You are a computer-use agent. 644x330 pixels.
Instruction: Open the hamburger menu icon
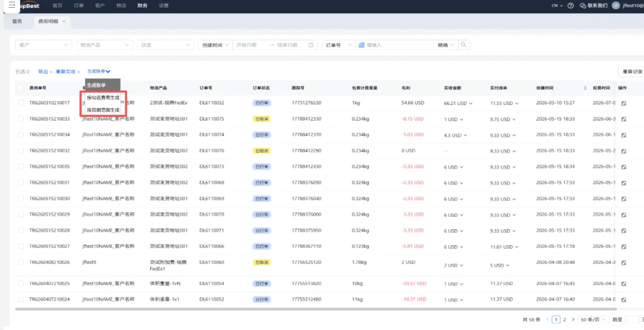pyautogui.click(x=11, y=6)
